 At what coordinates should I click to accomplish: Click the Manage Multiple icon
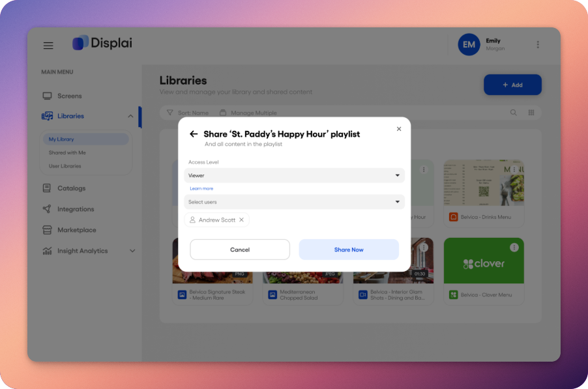click(223, 113)
